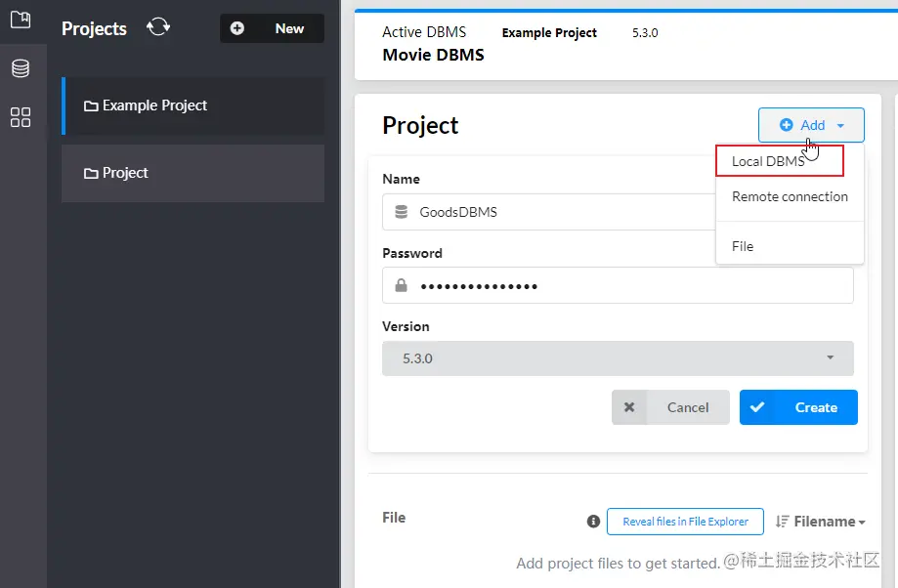Cancel the DBMS creation

tap(670, 407)
